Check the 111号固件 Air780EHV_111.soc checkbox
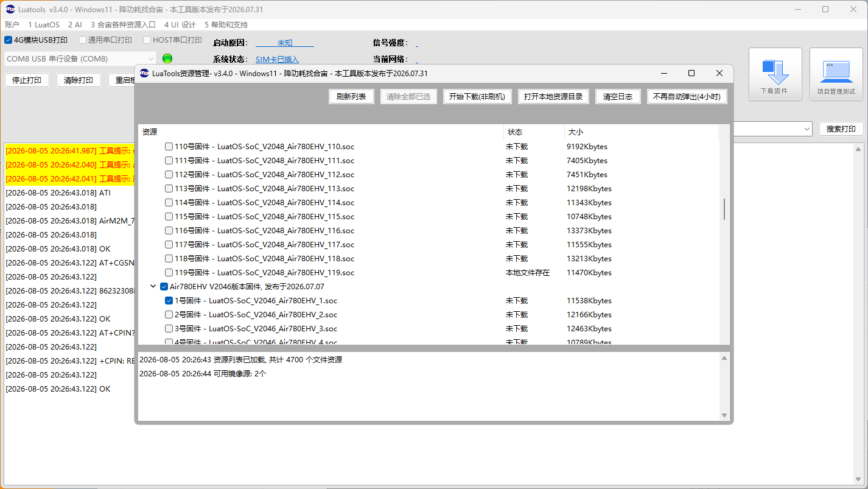Viewport: 868px width, 489px height. tap(169, 161)
